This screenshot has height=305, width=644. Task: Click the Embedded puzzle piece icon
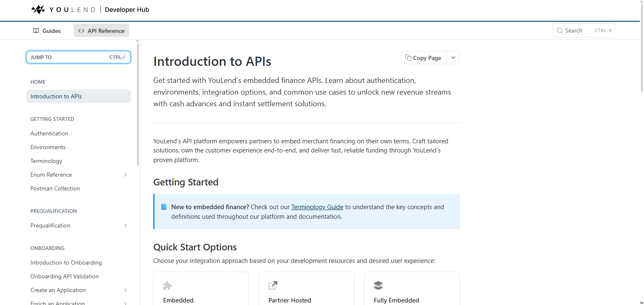coord(167,285)
